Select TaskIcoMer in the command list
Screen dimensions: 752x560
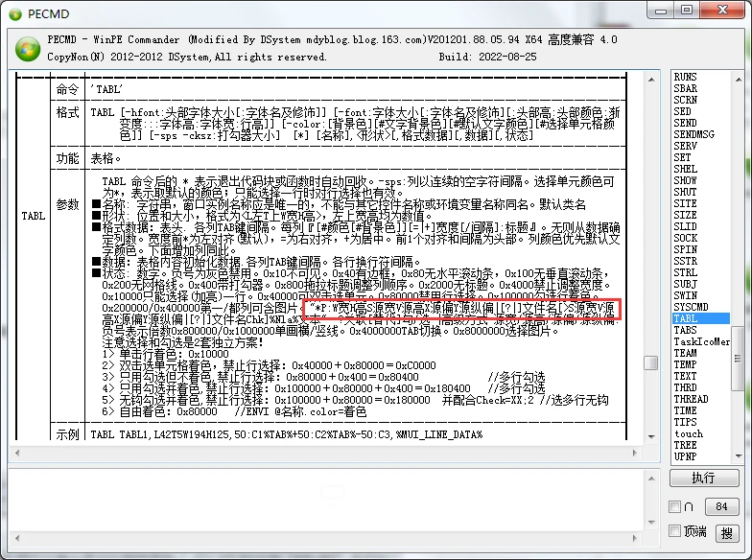(x=701, y=341)
